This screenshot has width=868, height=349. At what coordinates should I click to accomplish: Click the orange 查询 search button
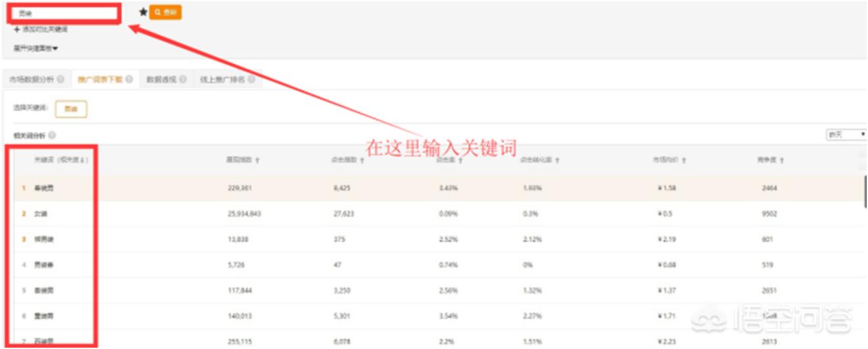165,13
